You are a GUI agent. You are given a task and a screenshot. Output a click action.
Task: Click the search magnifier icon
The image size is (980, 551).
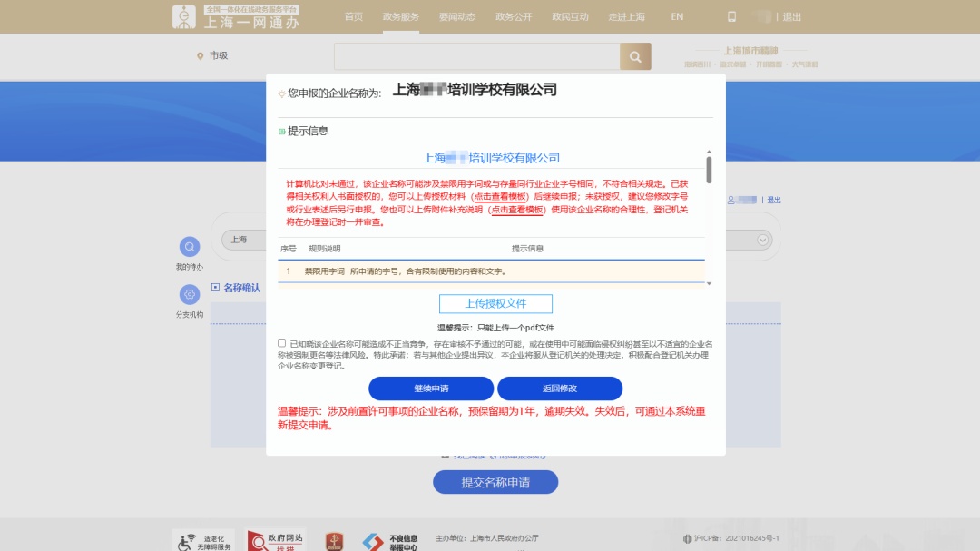[x=634, y=56]
